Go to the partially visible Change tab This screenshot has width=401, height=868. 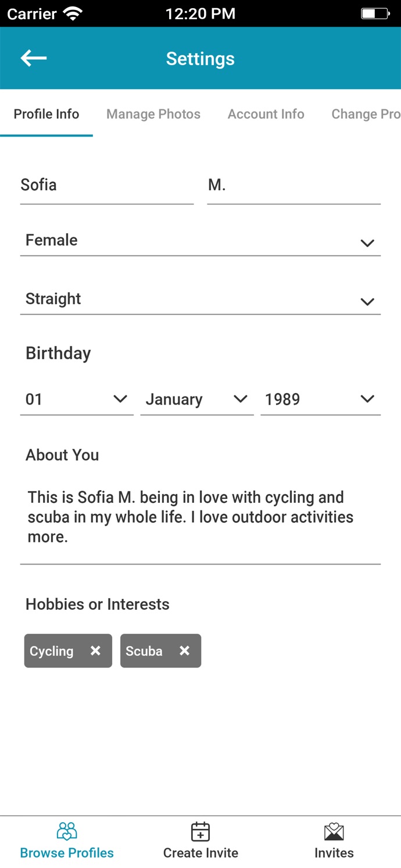pos(365,114)
